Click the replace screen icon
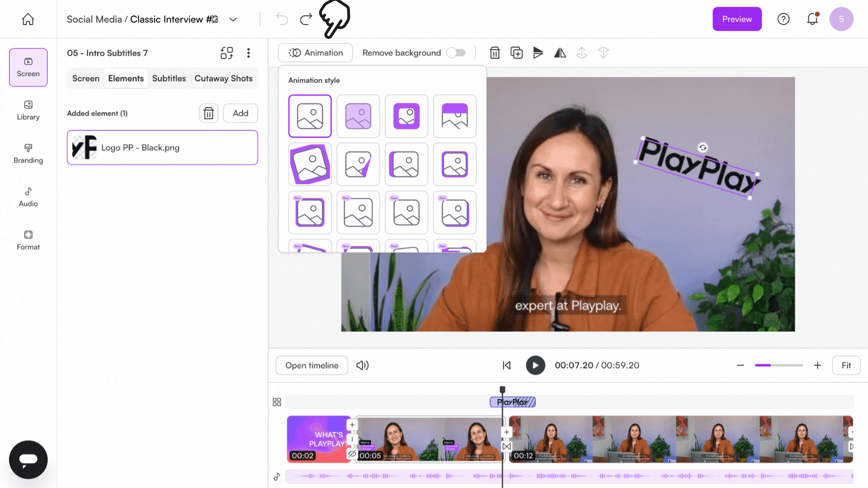This screenshot has height=488, width=868. (x=226, y=53)
